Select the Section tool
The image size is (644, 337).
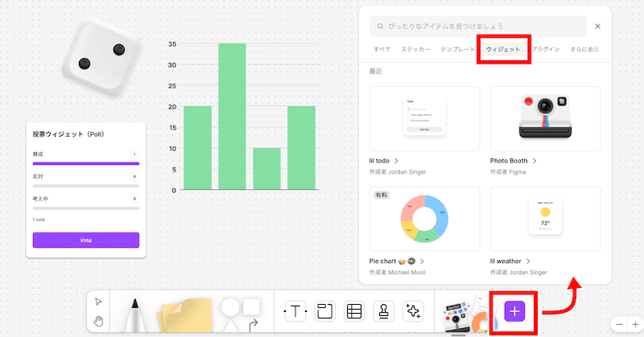pyautogui.click(x=324, y=311)
